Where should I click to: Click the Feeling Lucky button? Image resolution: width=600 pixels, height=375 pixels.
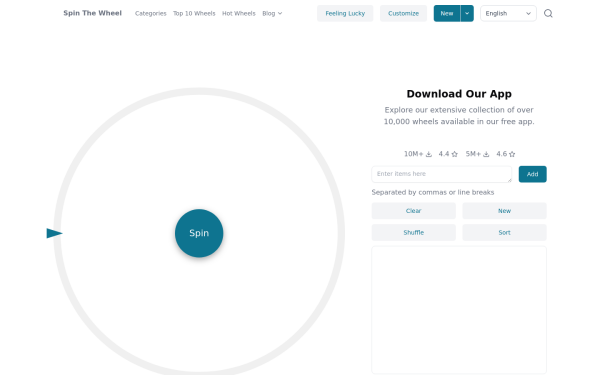(345, 13)
